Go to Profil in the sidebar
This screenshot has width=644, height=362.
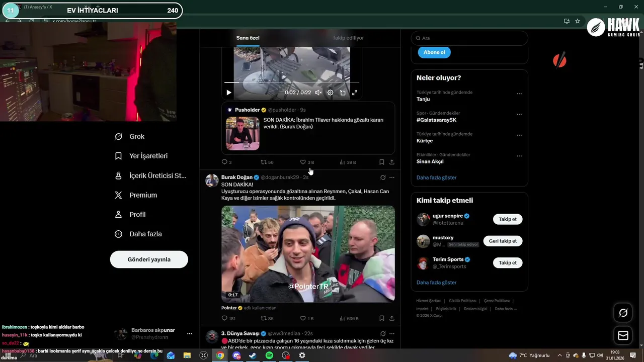130,214
